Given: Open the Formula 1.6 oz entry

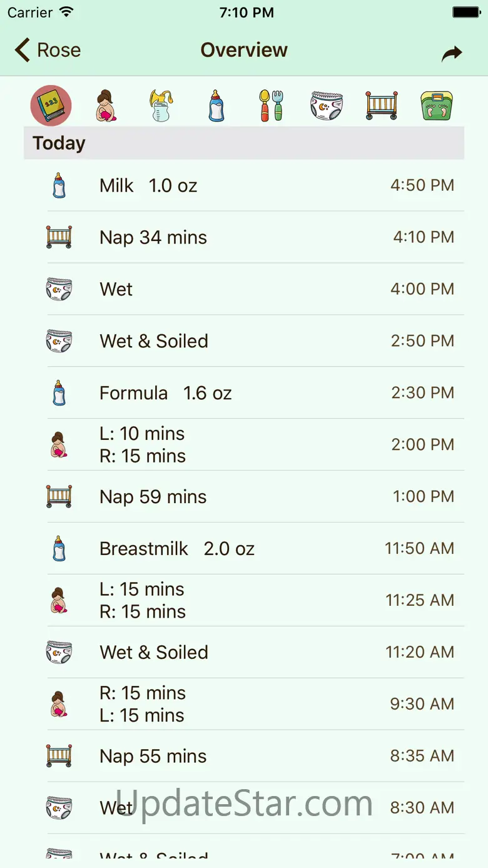Looking at the screenshot, I should (250, 393).
